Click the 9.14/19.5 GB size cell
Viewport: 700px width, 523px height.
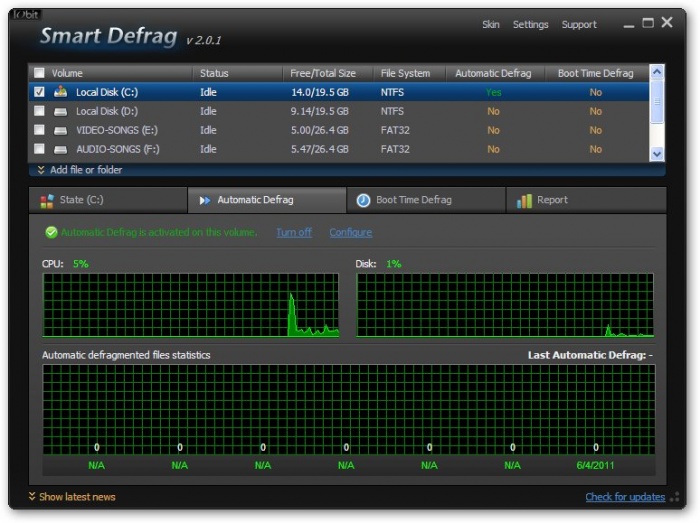pos(320,111)
